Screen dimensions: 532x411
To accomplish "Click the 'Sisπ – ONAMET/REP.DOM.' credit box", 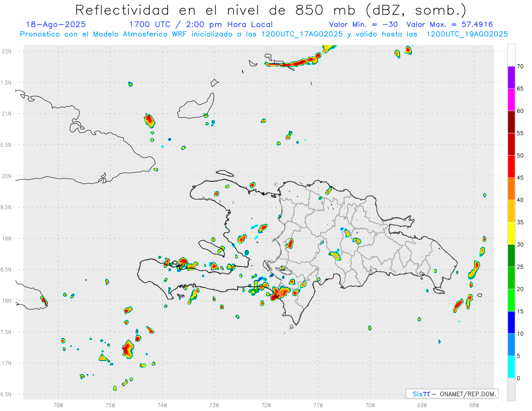I will pyautogui.click(x=452, y=394).
